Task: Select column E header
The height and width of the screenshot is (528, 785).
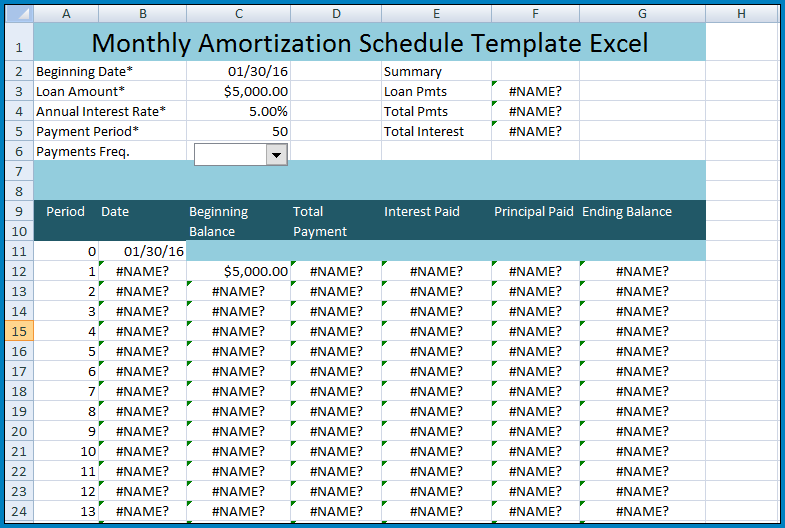Action: click(437, 14)
